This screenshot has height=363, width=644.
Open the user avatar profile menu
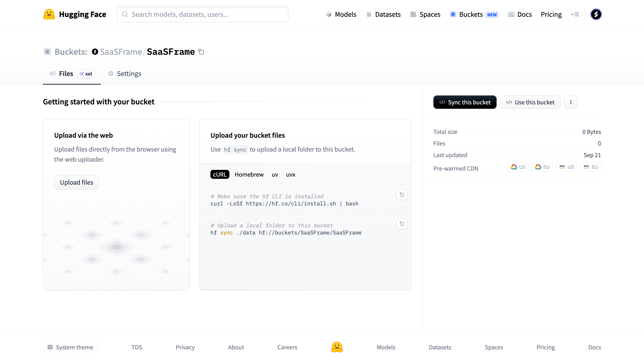596,14
